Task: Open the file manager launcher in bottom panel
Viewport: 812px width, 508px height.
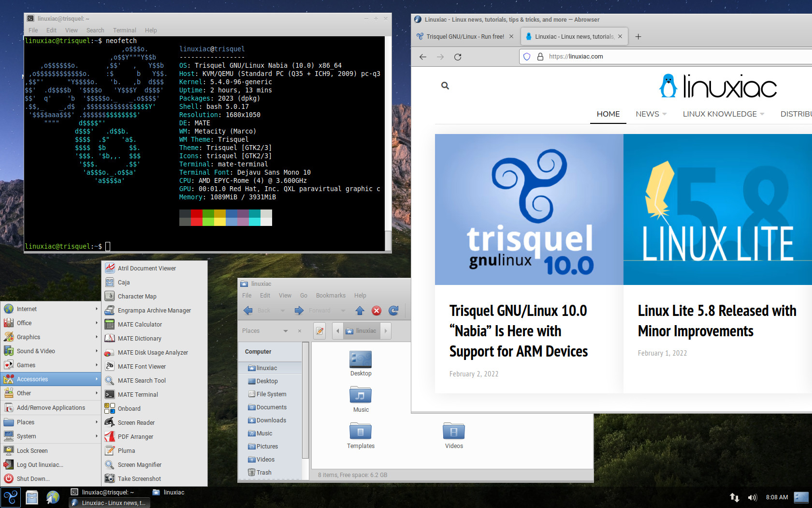Action: coord(32,497)
